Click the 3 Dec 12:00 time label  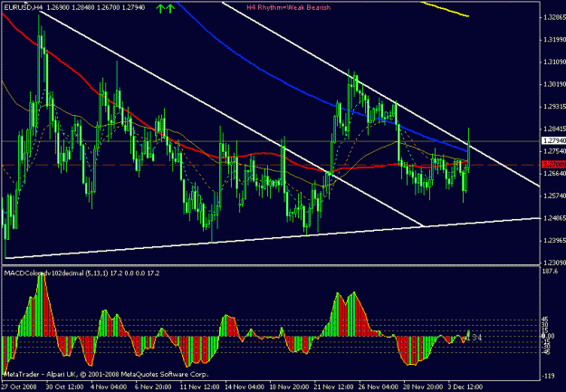point(465,387)
